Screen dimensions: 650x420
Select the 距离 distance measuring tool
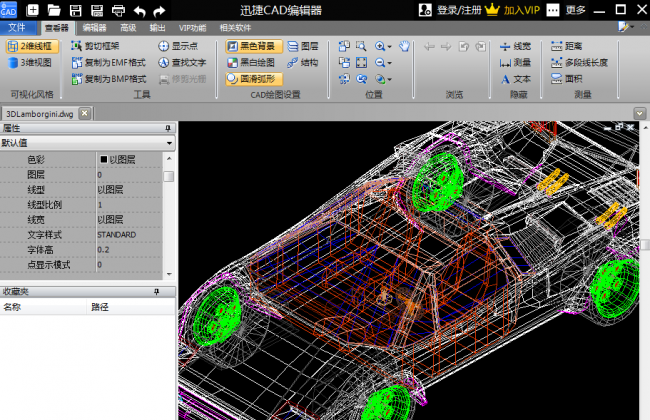(x=567, y=46)
